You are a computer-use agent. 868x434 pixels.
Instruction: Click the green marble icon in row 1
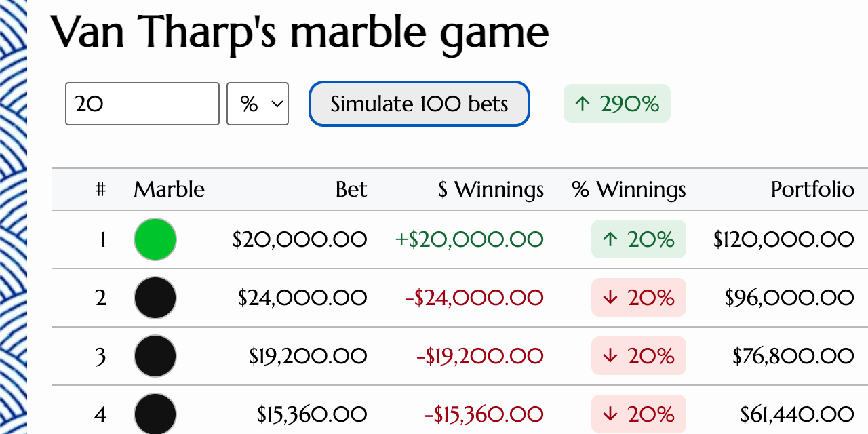click(155, 239)
